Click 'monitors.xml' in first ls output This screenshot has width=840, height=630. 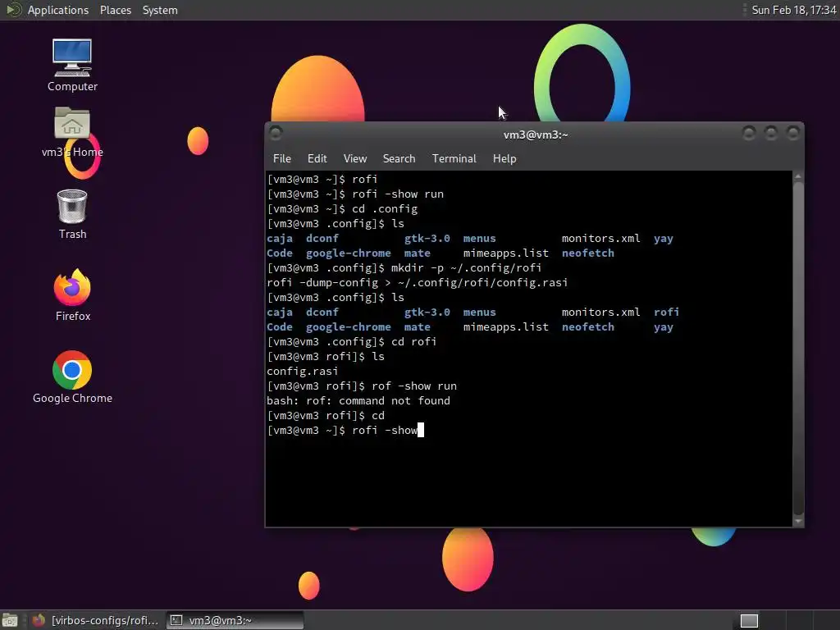tap(600, 238)
